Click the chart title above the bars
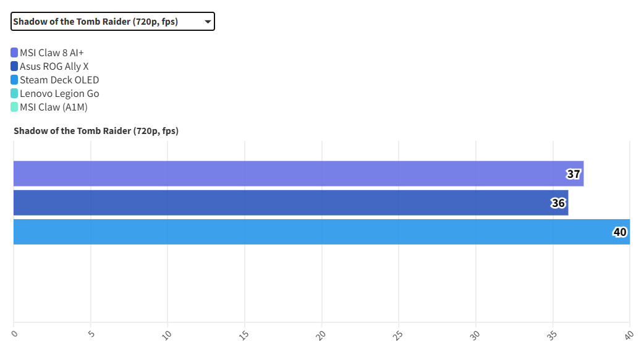Screen dimensions: 644x347 tap(96, 131)
